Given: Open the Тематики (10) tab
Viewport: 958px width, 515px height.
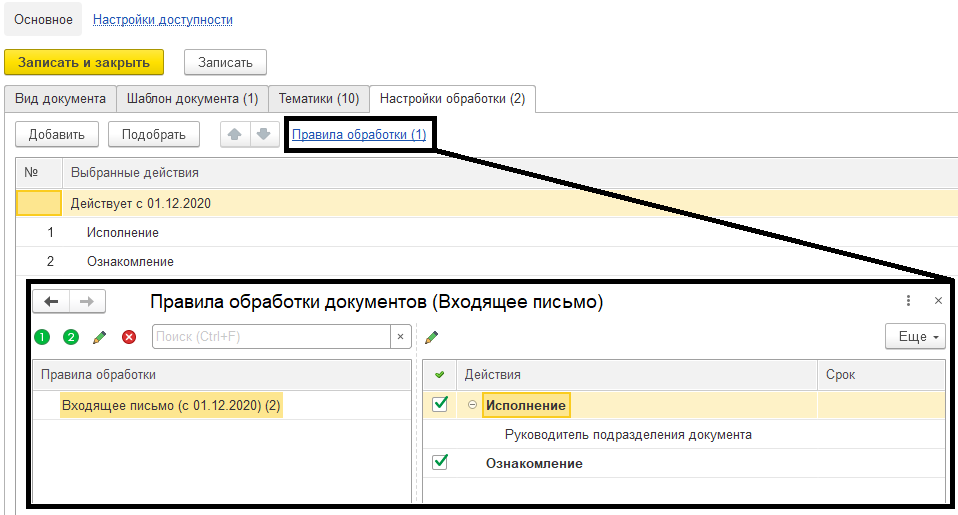Looking at the screenshot, I should tap(319, 98).
